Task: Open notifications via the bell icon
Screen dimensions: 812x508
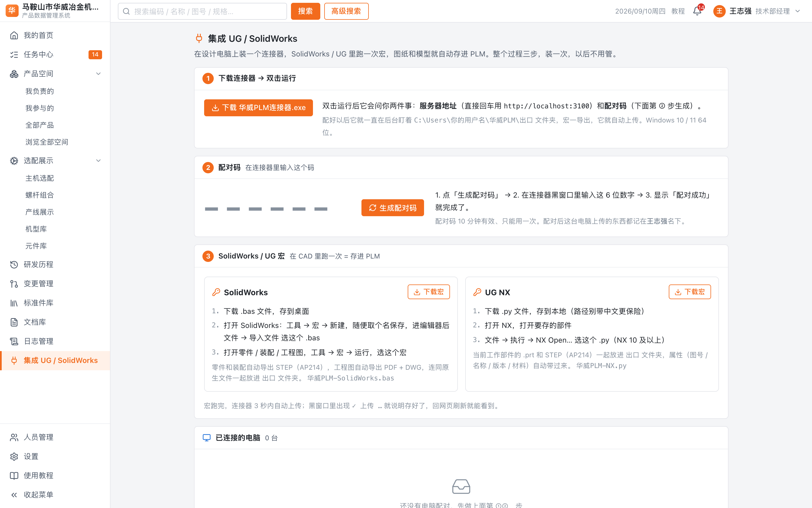Action: click(x=697, y=11)
